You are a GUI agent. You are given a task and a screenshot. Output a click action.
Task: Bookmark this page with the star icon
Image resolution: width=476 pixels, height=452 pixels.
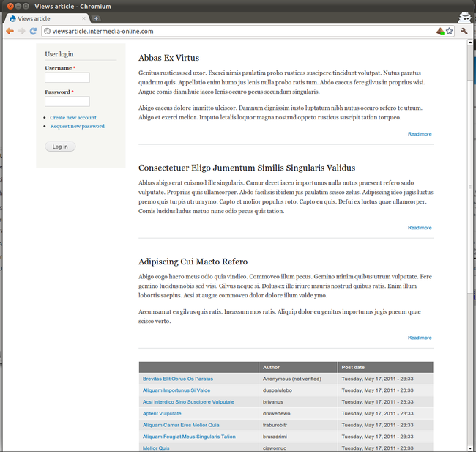(450, 31)
